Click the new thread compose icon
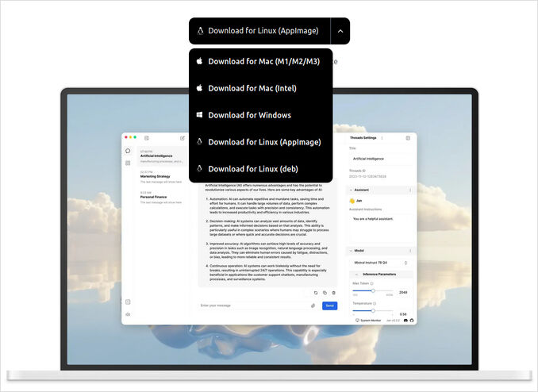 coord(183,138)
